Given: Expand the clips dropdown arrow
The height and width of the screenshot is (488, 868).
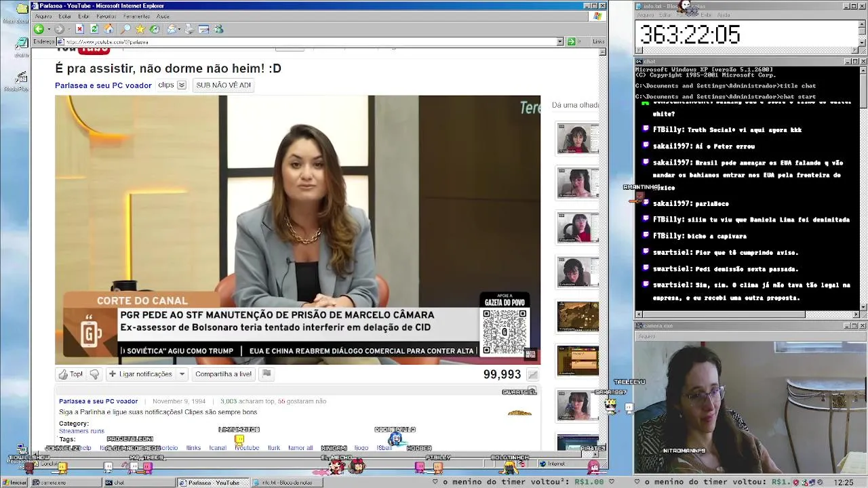Looking at the screenshot, I should (x=181, y=85).
